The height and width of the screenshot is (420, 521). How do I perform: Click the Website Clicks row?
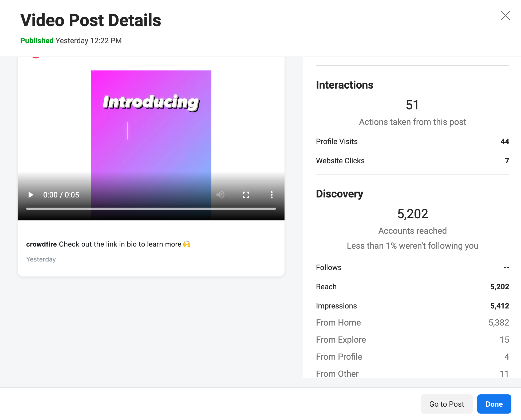pos(412,161)
